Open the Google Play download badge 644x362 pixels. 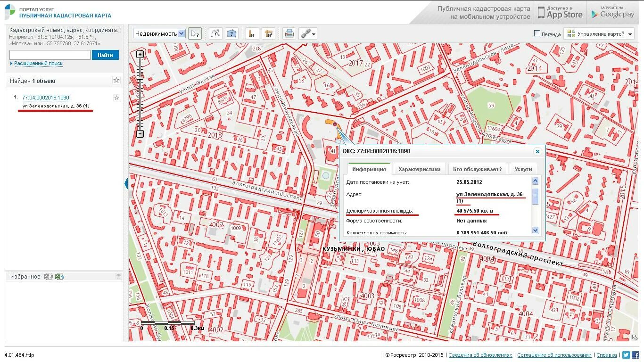(x=613, y=12)
